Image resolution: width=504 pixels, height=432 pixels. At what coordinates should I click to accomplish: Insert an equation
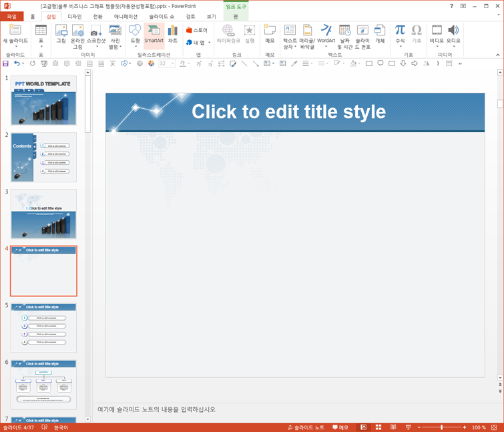[400, 35]
